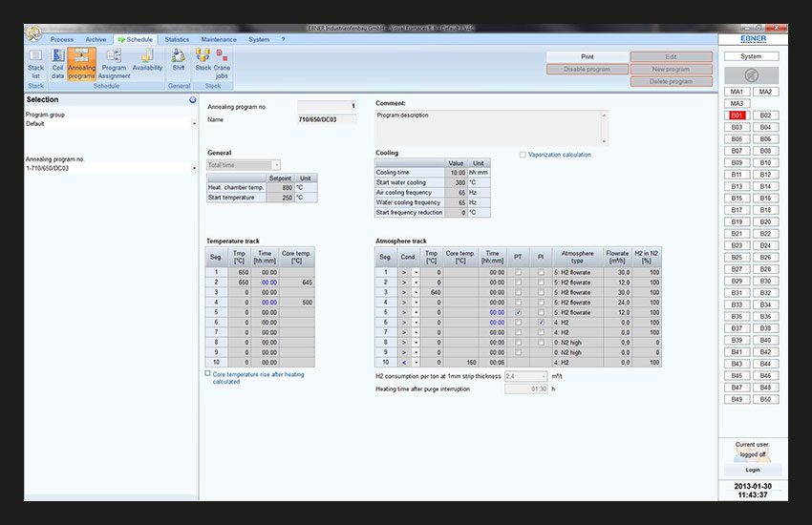
Task: Toggle PI checkbox in atmosphere segment 8
Action: coord(541,343)
